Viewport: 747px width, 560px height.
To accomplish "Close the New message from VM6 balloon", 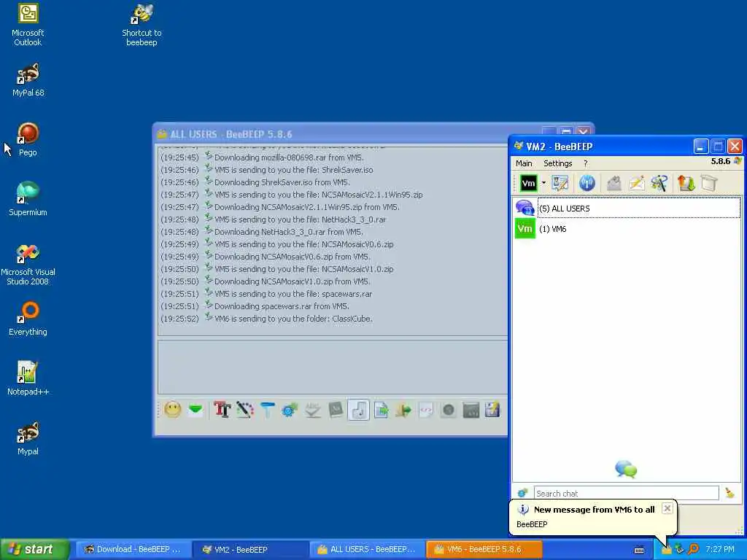I will pyautogui.click(x=667, y=508).
